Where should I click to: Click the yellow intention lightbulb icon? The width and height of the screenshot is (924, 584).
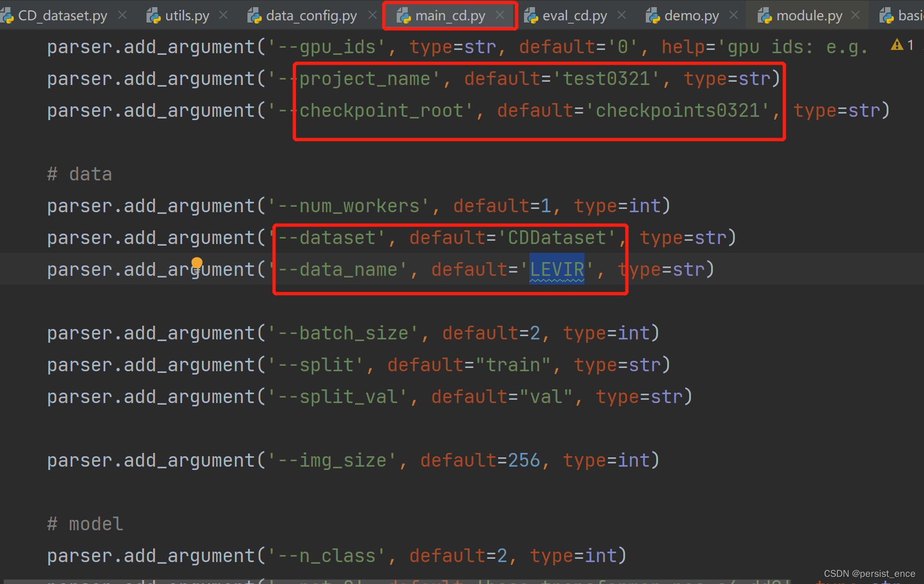(197, 263)
